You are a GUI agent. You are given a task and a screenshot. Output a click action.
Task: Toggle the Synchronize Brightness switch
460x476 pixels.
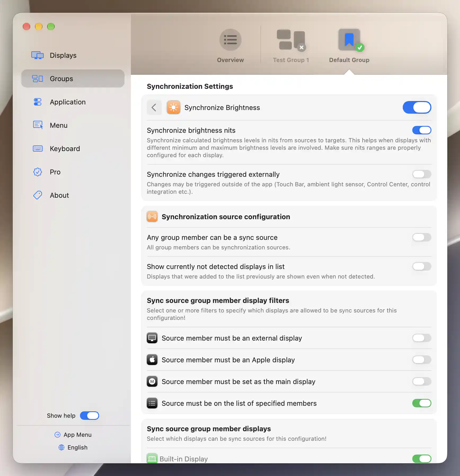pyautogui.click(x=417, y=107)
